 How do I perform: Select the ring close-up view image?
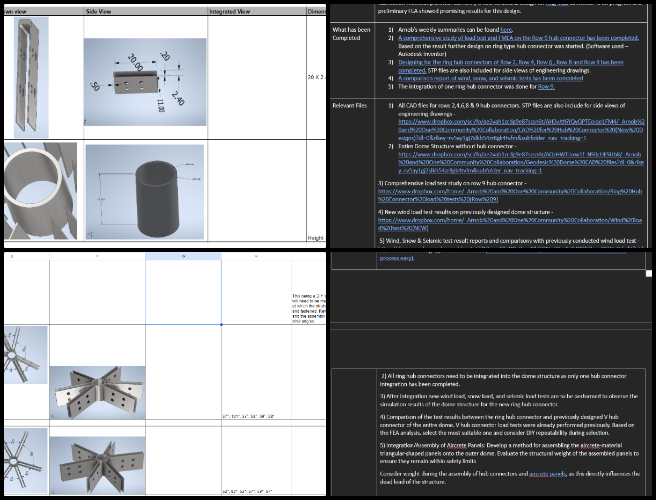tap(40, 191)
